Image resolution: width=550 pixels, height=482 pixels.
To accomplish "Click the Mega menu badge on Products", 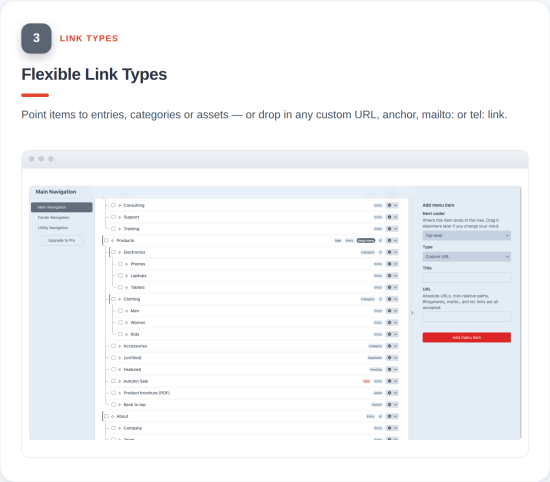I will [366, 241].
